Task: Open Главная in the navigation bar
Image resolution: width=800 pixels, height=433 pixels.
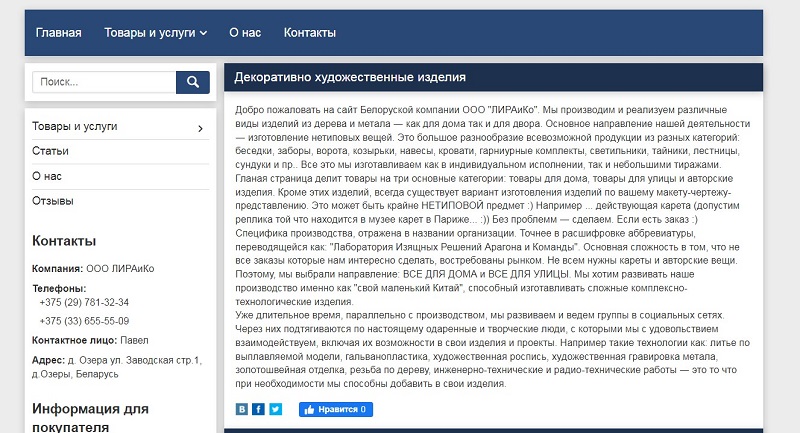Action: point(59,33)
